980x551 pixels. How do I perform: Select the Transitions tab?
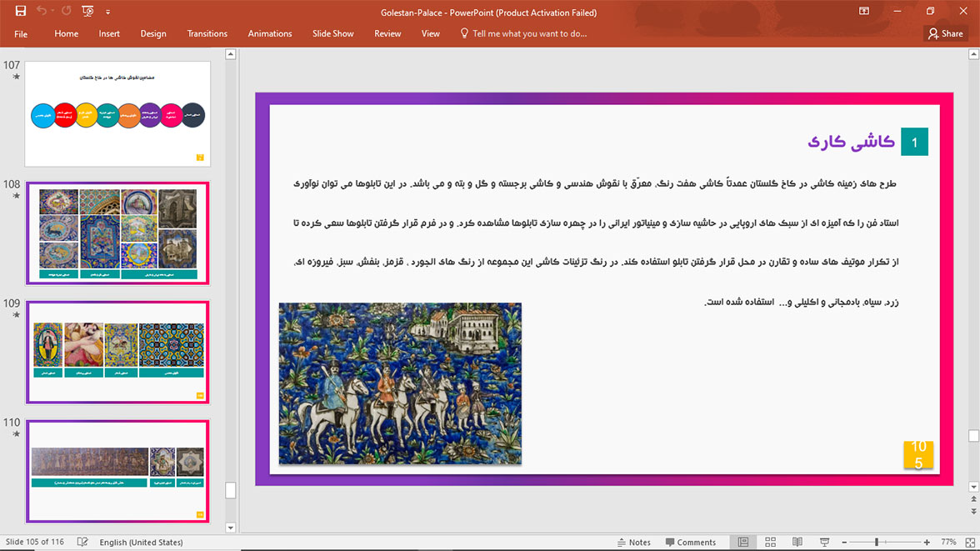[207, 34]
